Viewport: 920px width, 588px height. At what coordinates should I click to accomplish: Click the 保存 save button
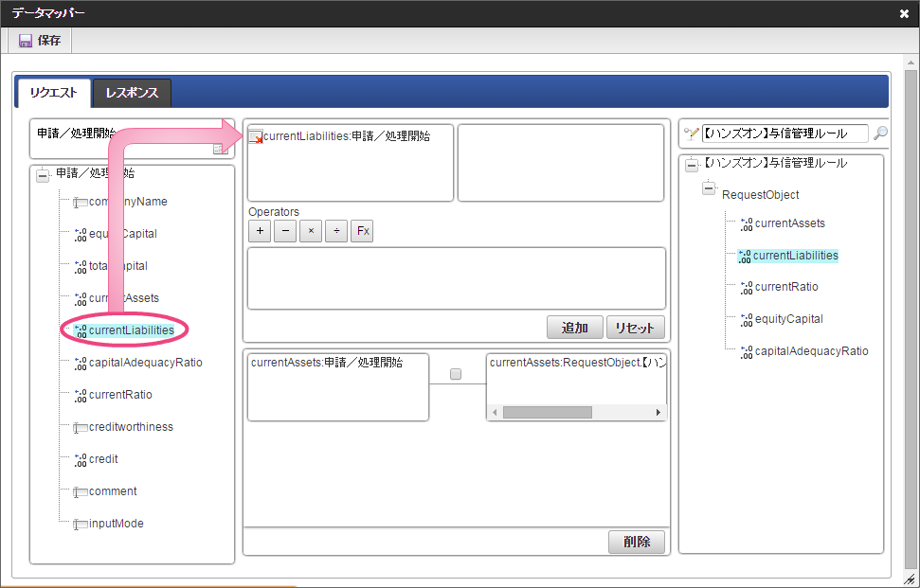pos(40,41)
